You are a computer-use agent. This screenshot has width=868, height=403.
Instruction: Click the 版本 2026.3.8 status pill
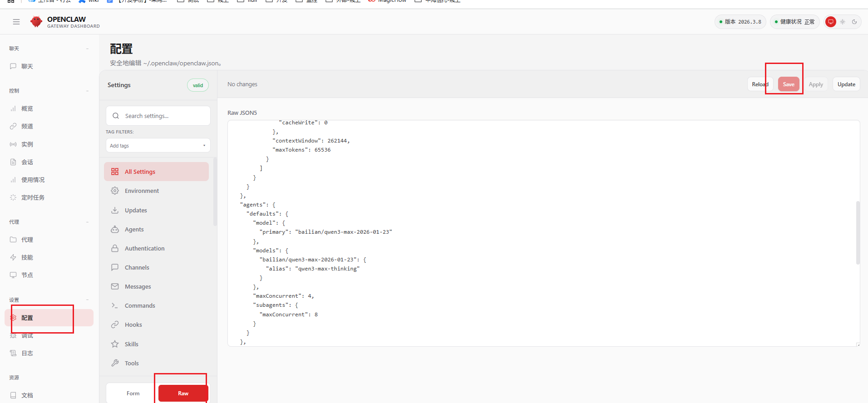pos(740,22)
